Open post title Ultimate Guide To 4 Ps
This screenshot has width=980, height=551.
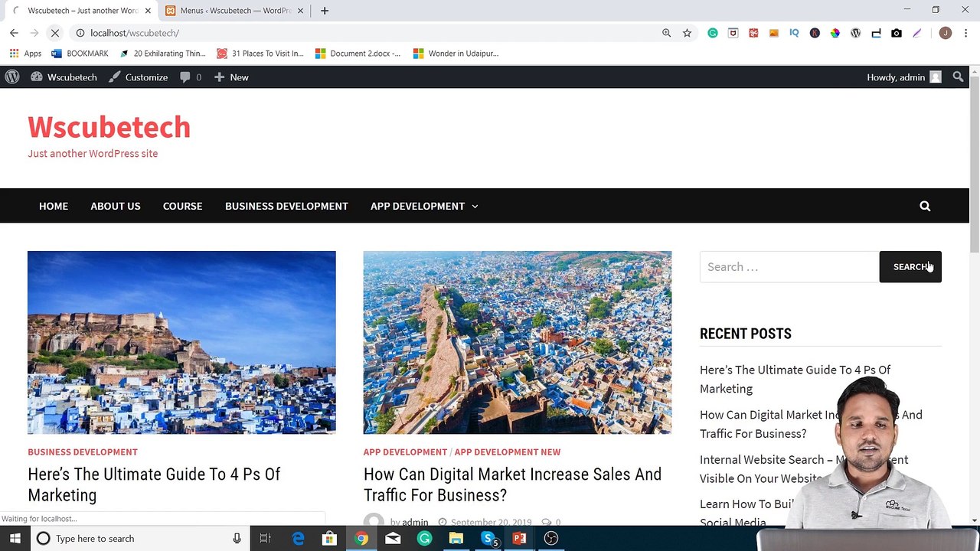pyautogui.click(x=154, y=484)
